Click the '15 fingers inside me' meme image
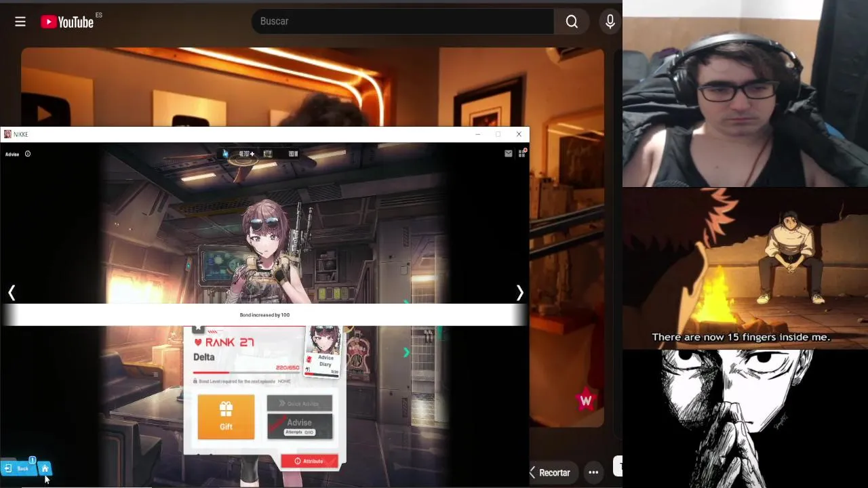This screenshot has width=868, height=488. pyautogui.click(x=745, y=268)
